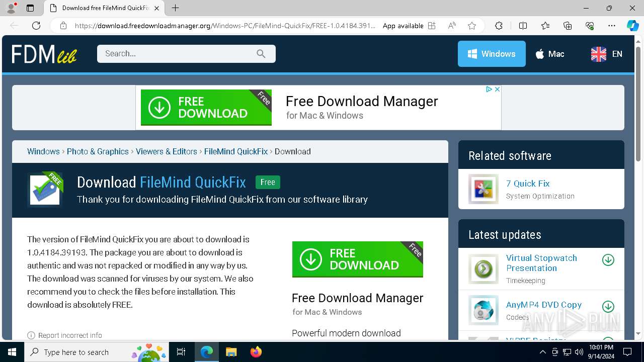Screen dimensions: 644x362
Task: Open 7 Quick Fix related software
Action: click(x=528, y=184)
